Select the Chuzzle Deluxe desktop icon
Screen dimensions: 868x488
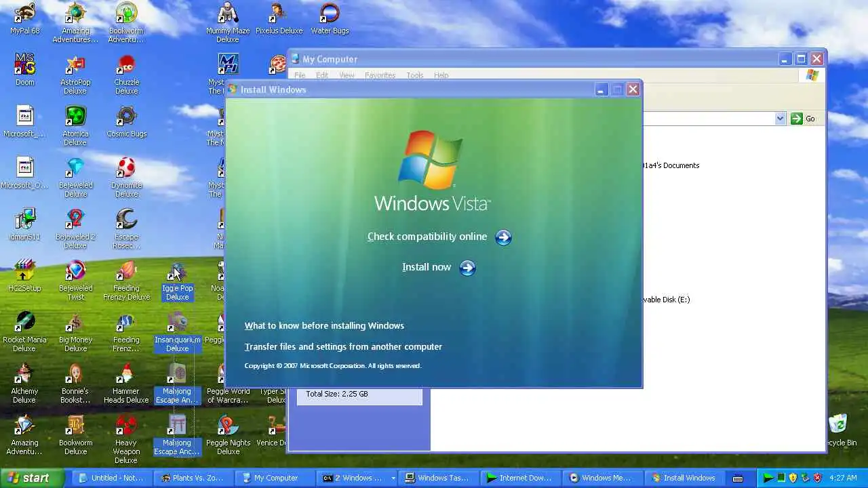pos(126,75)
